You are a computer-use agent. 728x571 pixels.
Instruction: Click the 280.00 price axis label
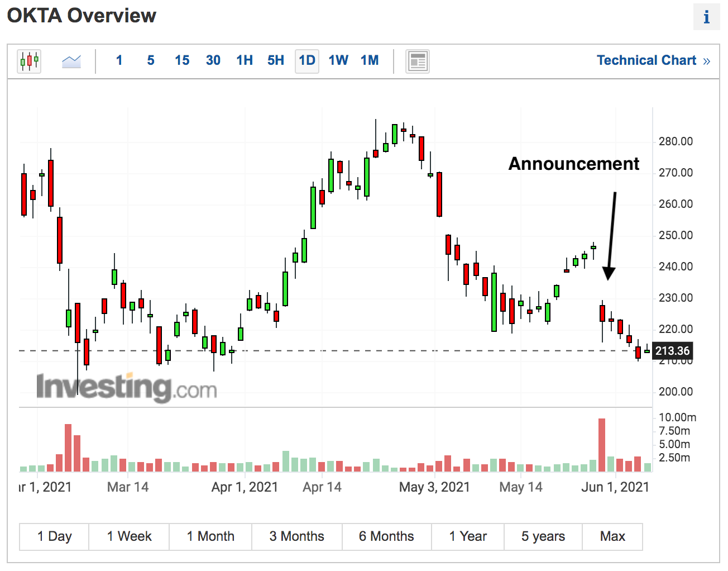[676, 141]
